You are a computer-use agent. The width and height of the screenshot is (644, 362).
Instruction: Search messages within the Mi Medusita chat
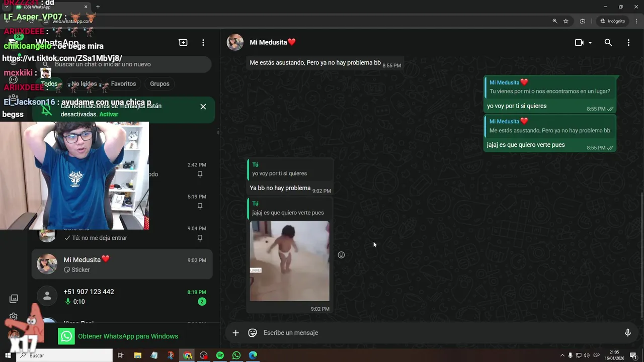pos(608,43)
